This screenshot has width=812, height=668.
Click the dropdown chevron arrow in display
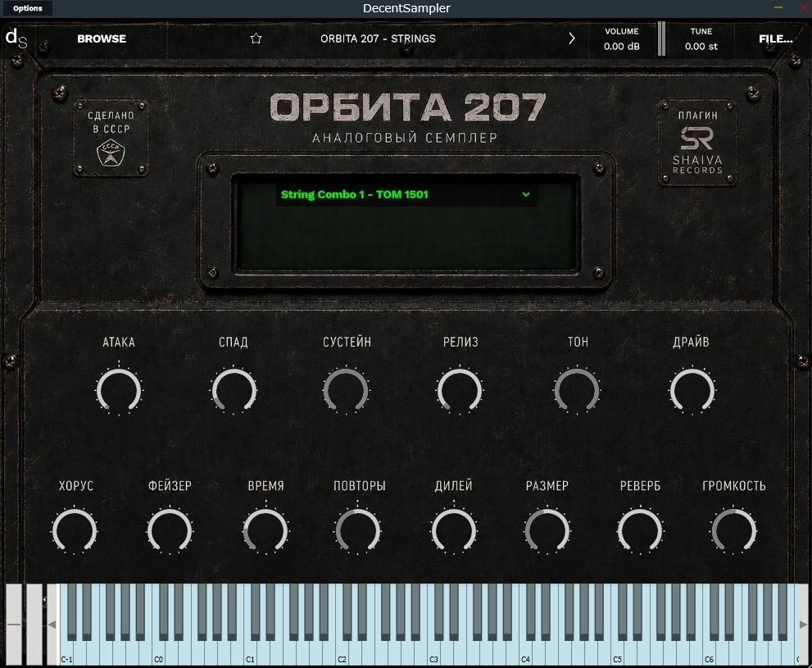click(x=525, y=195)
